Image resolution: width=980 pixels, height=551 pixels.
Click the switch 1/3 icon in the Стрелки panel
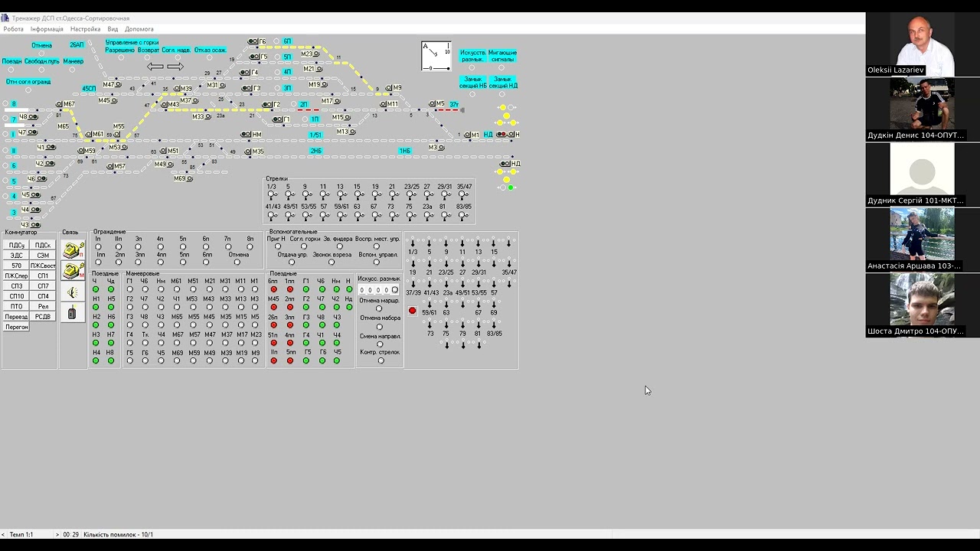[x=272, y=195]
